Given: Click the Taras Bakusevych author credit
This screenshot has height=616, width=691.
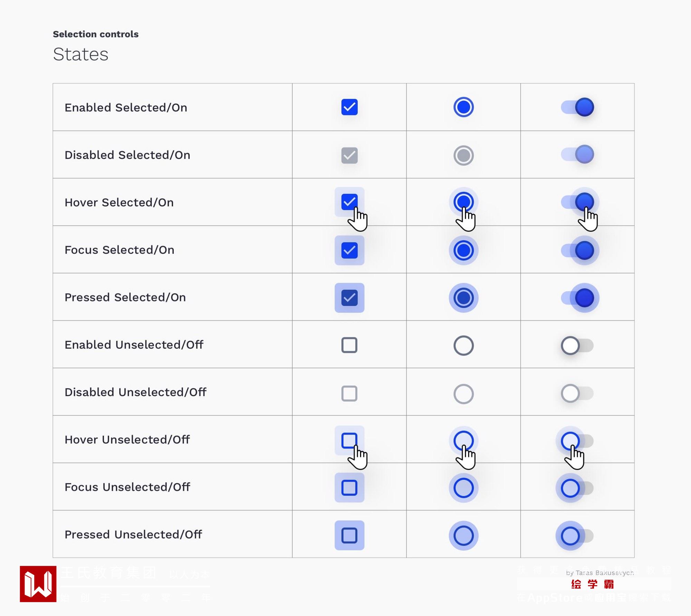Looking at the screenshot, I should click(600, 573).
